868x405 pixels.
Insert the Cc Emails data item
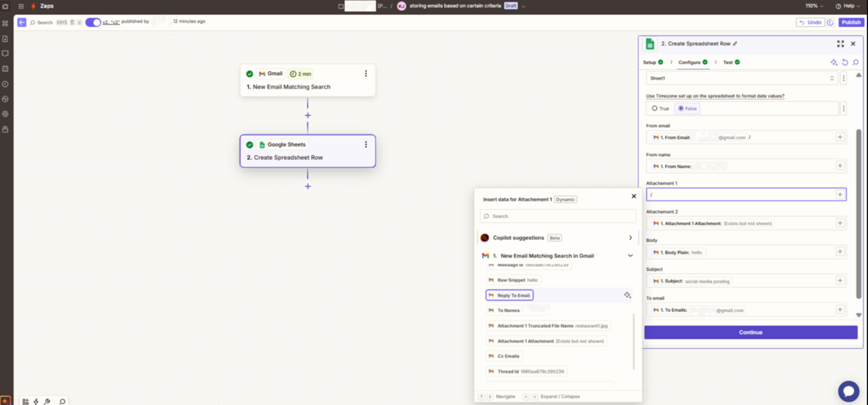504,356
